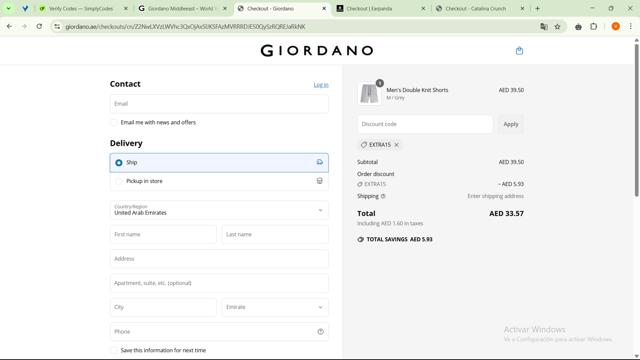Click the Discount code field
640x360 pixels.
tap(425, 124)
